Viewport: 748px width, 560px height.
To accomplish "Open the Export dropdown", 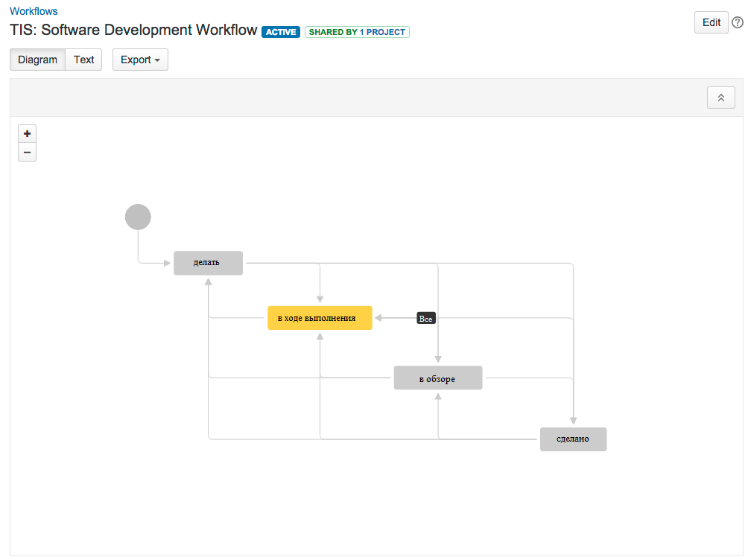I will [140, 60].
